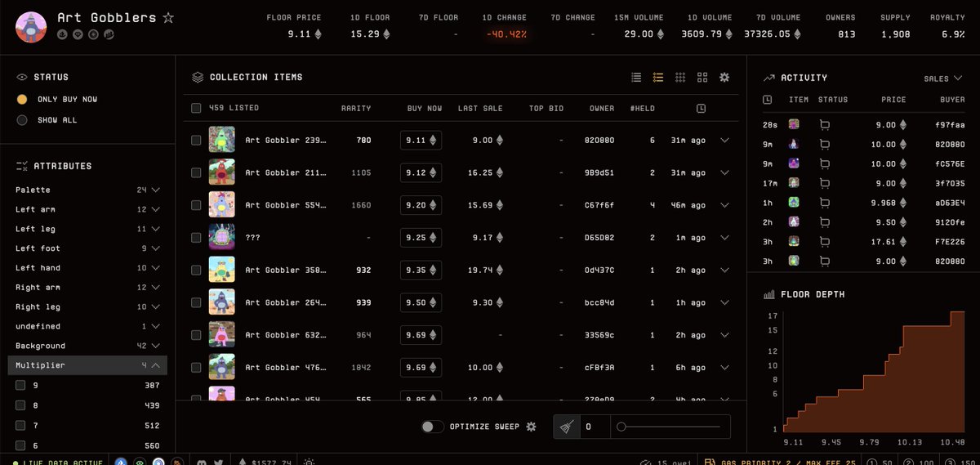This screenshot has height=465, width=980.
Task: Click the broom sweep icon
Action: [567, 427]
